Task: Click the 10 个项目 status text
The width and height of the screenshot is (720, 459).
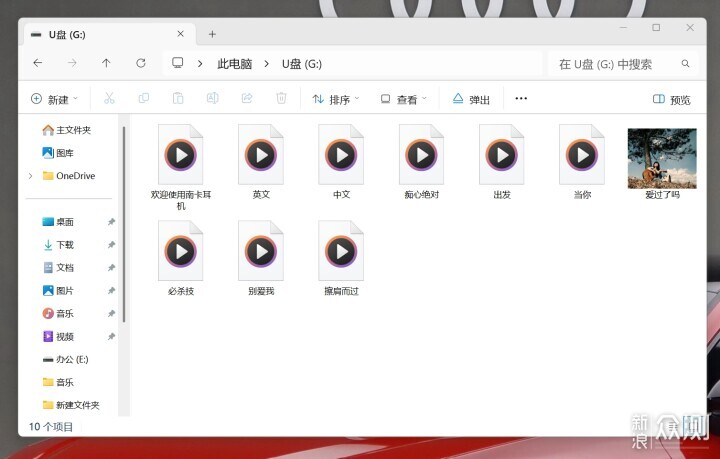Action: (x=51, y=427)
